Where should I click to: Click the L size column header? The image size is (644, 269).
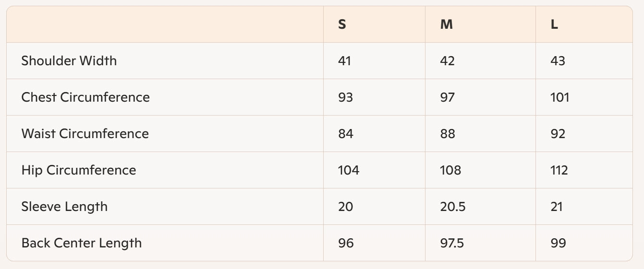554,24
